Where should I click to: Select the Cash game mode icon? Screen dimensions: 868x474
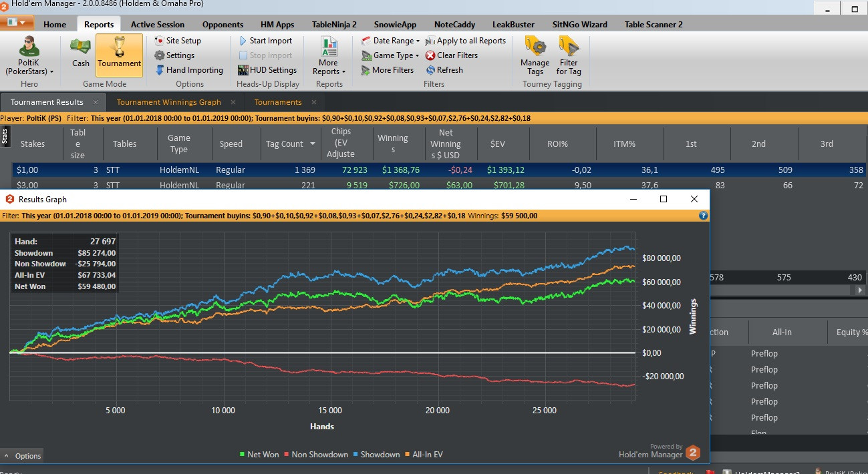81,53
